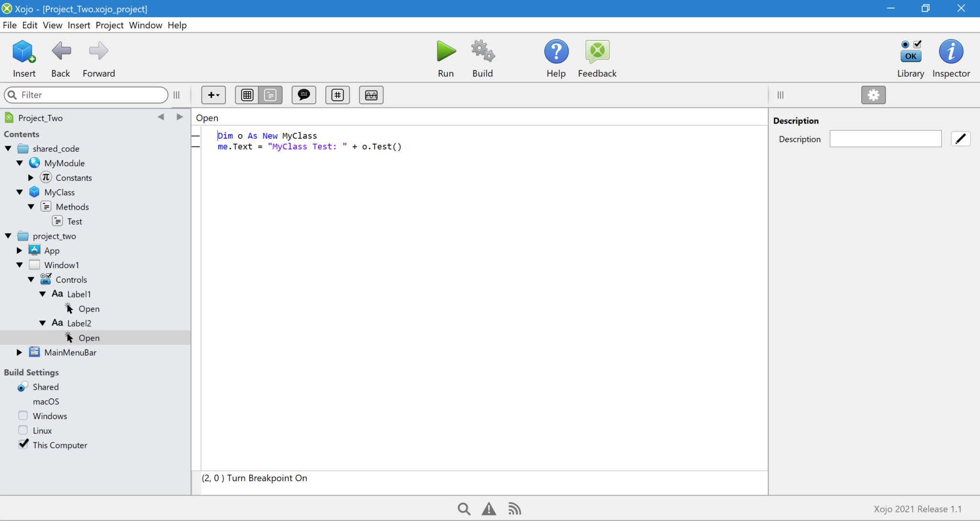Open the Project menu
Viewport: 980px width, 521px height.
(x=110, y=25)
